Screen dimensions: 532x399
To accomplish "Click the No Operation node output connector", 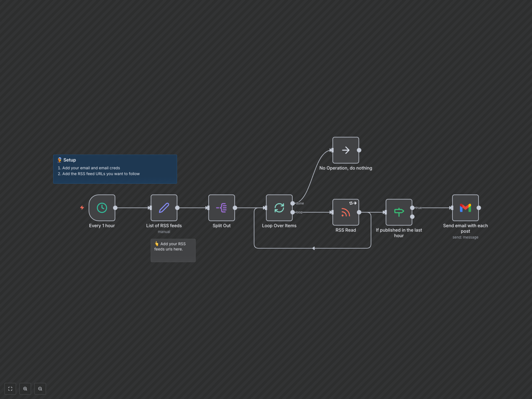I will [359, 150].
